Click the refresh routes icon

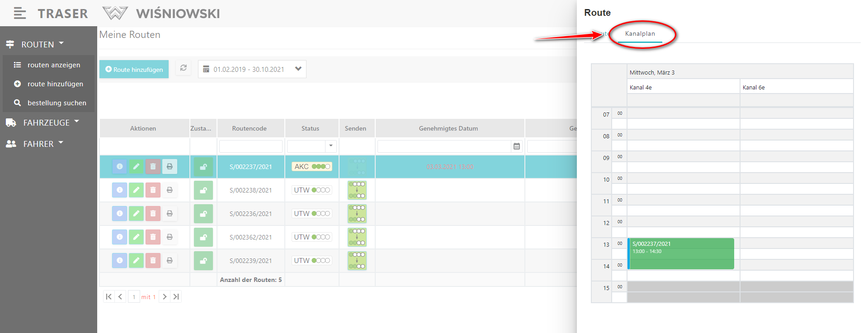pyautogui.click(x=183, y=68)
